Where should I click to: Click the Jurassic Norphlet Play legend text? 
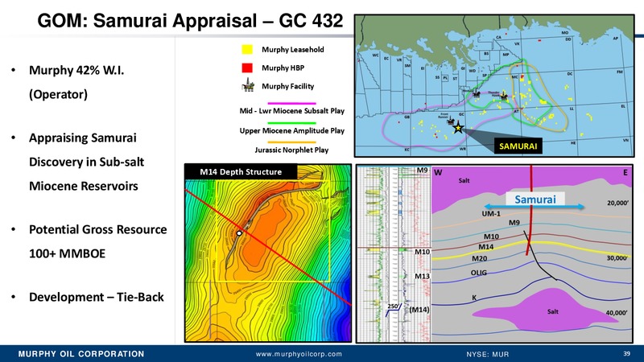tap(291, 150)
